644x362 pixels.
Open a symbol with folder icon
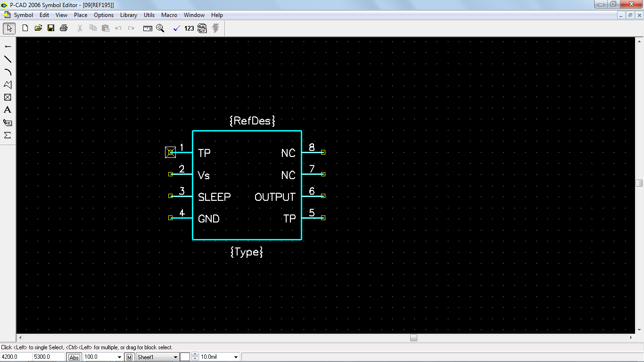pos(38,28)
